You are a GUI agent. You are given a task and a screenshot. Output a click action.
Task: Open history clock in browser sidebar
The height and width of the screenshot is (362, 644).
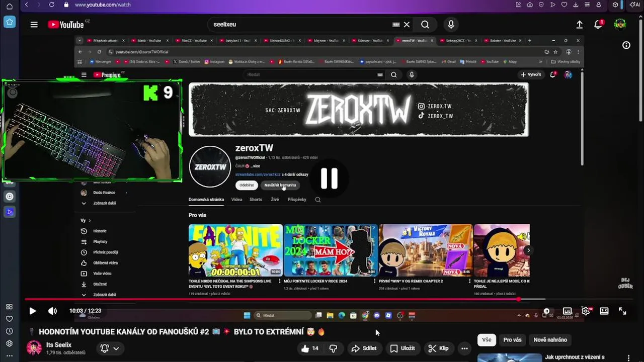pyautogui.click(x=9, y=331)
